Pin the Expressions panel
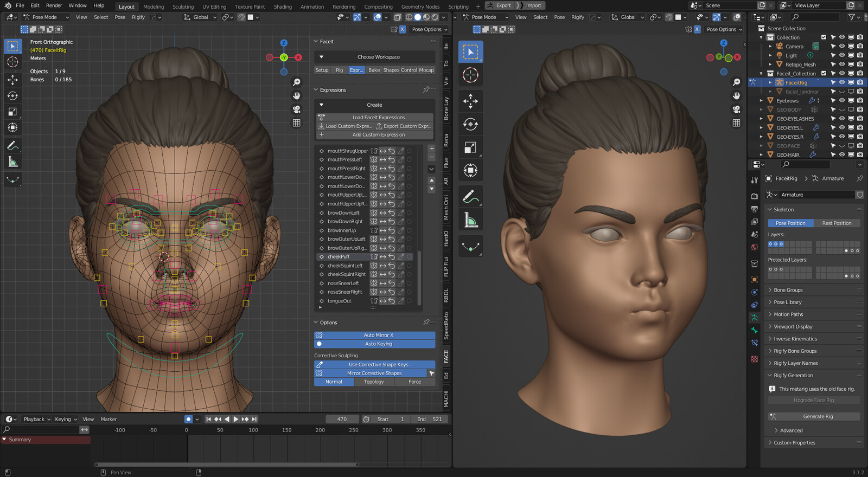 (x=426, y=89)
